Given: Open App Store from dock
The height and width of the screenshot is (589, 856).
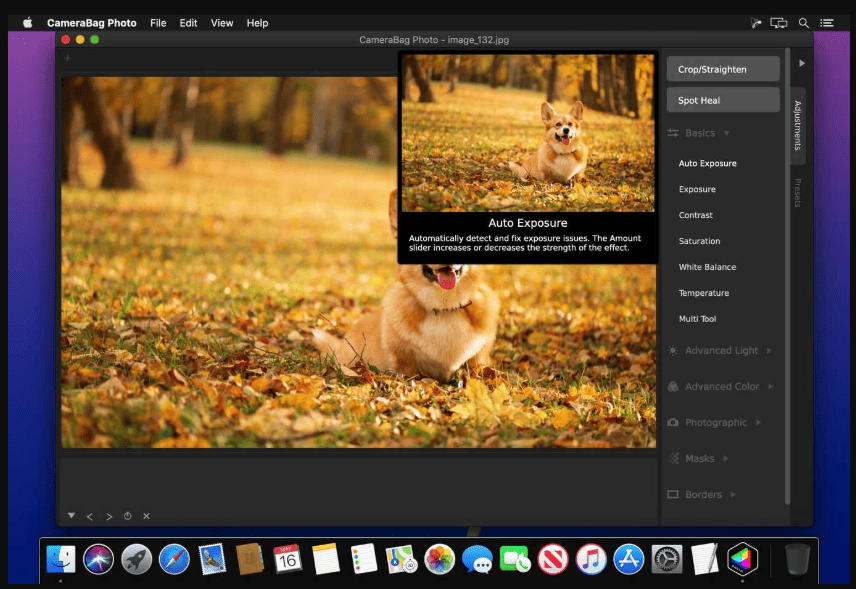Looking at the screenshot, I should coord(628,559).
